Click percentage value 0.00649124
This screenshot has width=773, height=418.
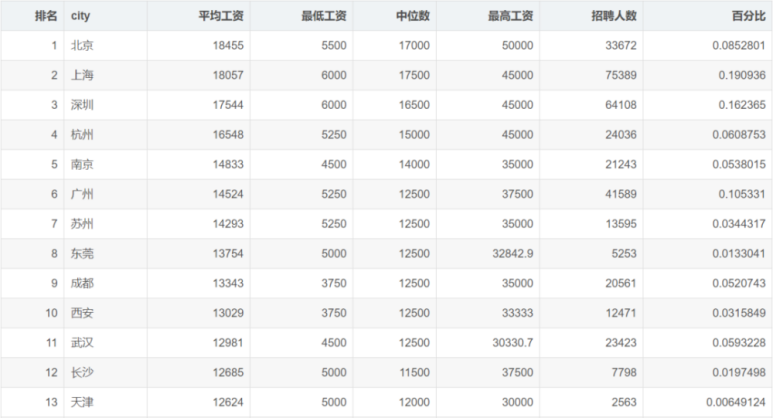[736, 402]
